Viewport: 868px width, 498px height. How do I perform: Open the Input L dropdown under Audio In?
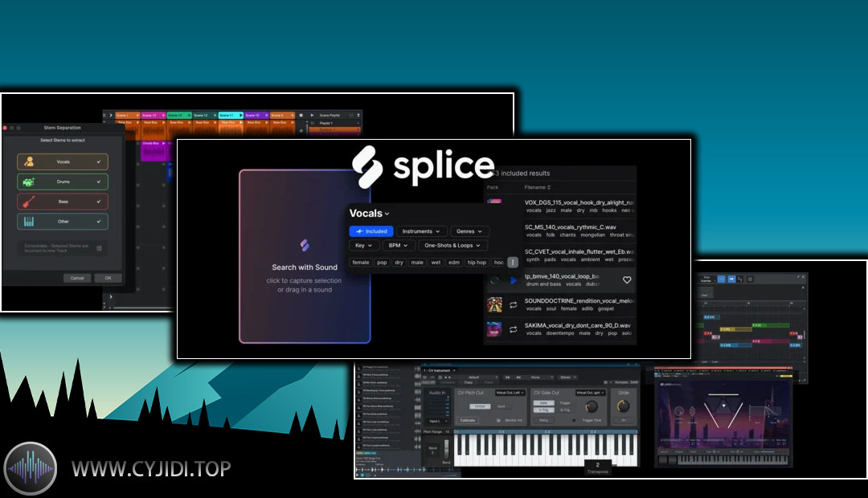click(437, 422)
